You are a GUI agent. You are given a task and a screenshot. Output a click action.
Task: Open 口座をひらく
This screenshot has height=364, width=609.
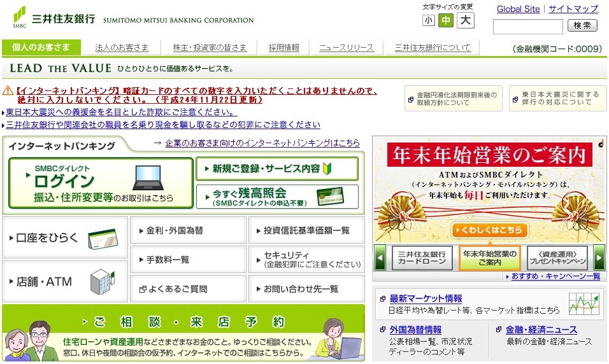(65, 237)
